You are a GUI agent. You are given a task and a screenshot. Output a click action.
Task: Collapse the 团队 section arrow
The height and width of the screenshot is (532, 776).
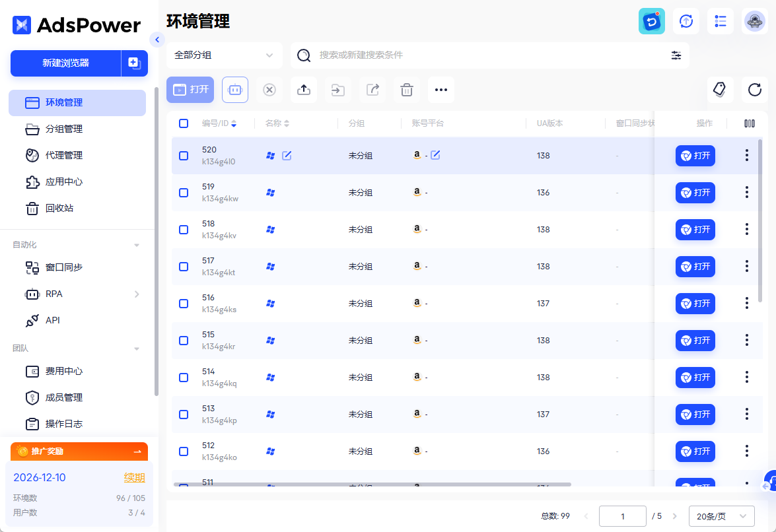(x=137, y=349)
